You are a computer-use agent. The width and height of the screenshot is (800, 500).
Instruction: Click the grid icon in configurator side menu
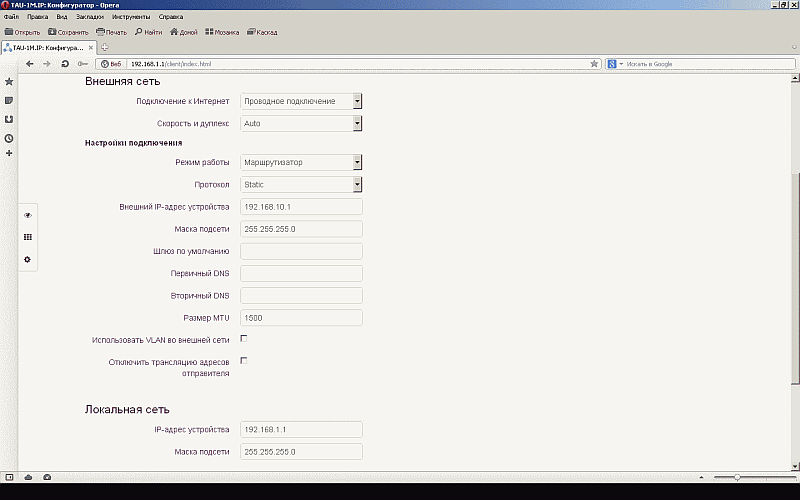[28, 237]
